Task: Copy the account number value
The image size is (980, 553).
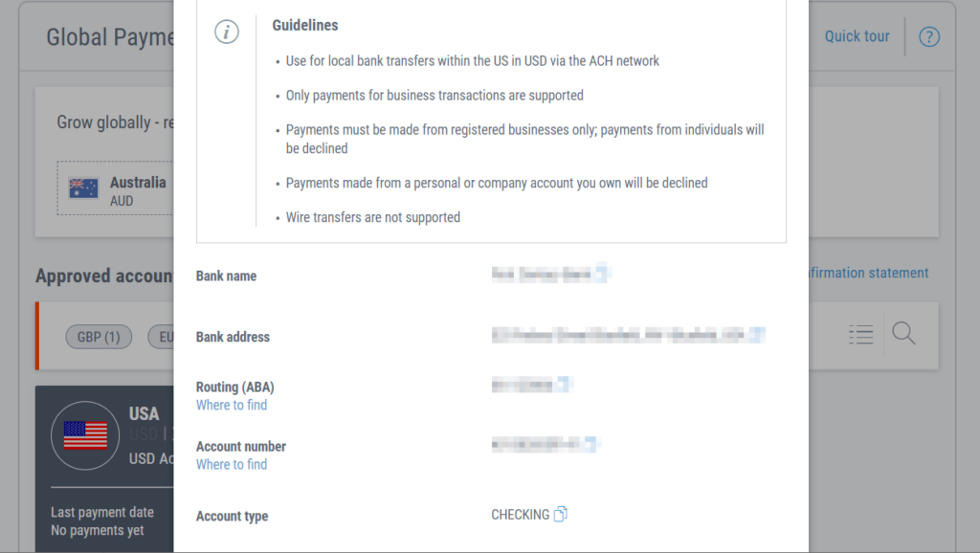Action: pos(590,444)
